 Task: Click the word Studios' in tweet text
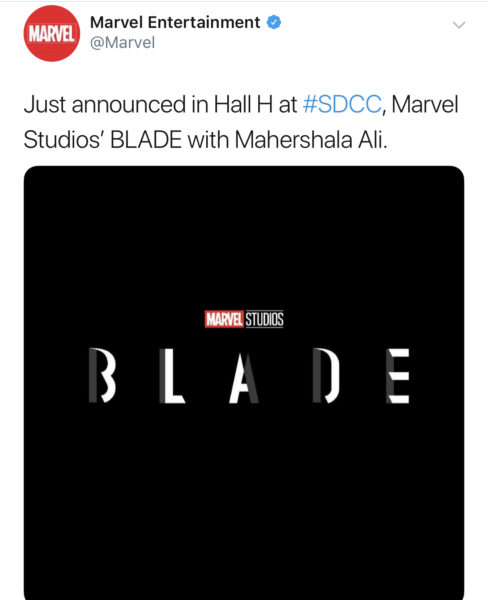[x=65, y=140]
